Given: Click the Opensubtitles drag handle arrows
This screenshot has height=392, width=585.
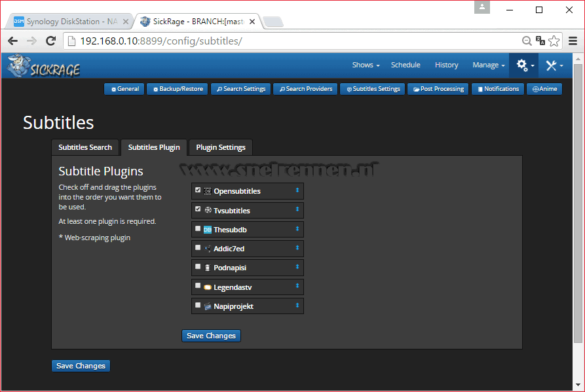Looking at the screenshot, I should coord(297,190).
